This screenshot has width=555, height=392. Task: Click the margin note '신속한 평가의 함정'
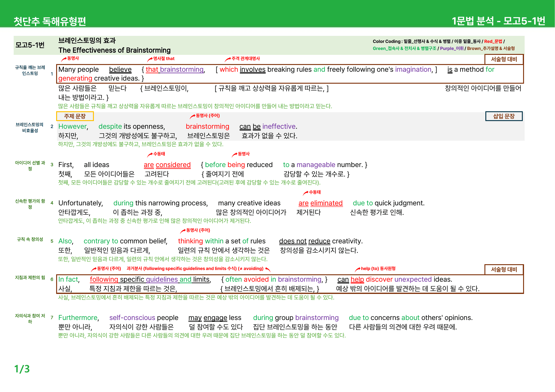pos(30,204)
